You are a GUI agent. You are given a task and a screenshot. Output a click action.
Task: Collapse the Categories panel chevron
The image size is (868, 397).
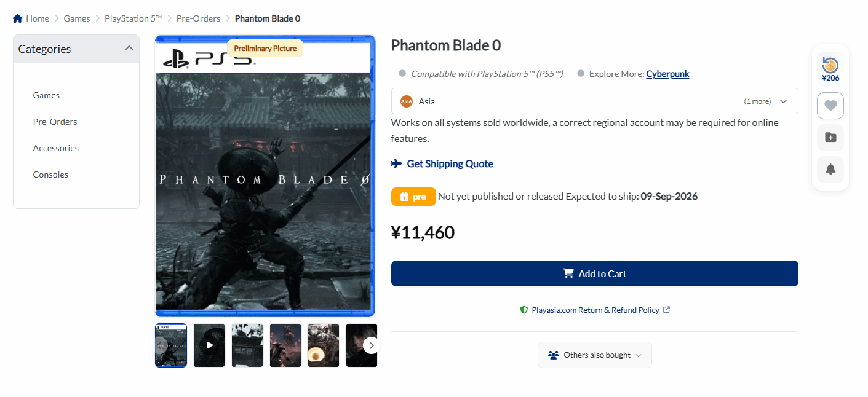[129, 49]
